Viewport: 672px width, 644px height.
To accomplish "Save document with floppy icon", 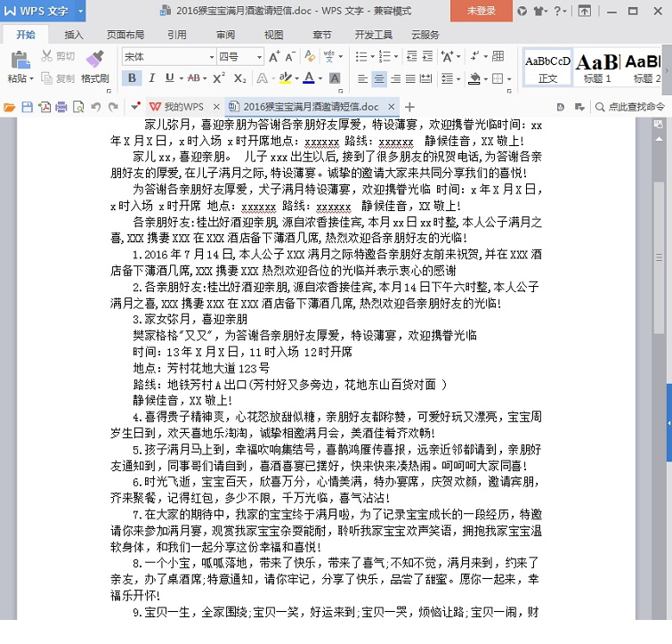I will coord(27,107).
